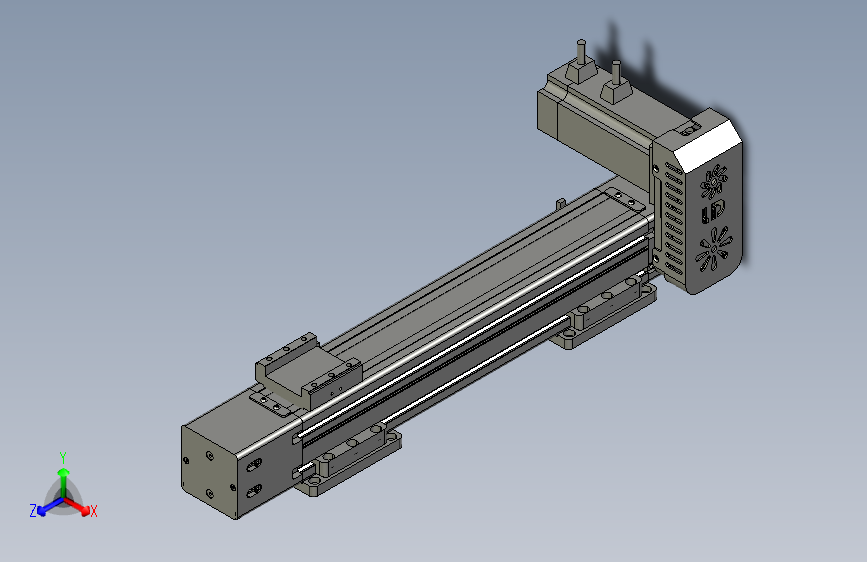This screenshot has height=562, width=867.
Task: Select the front mounting foot bracket
Action: click(349, 460)
